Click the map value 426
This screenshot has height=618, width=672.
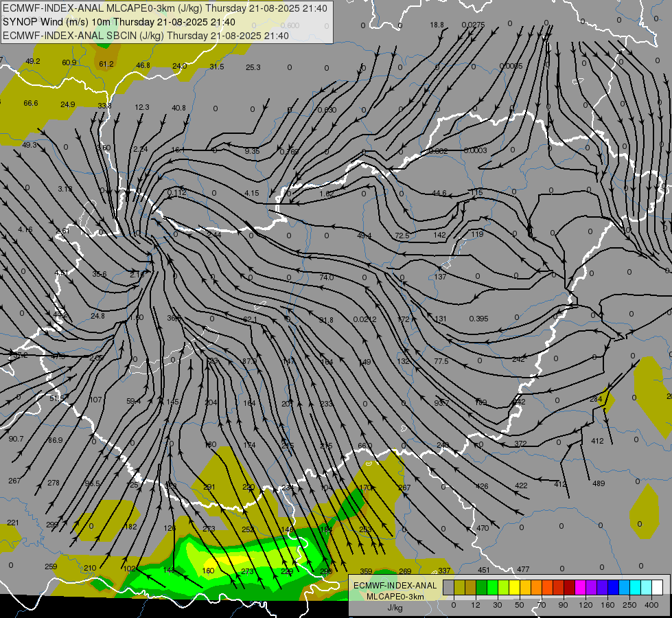(x=482, y=486)
